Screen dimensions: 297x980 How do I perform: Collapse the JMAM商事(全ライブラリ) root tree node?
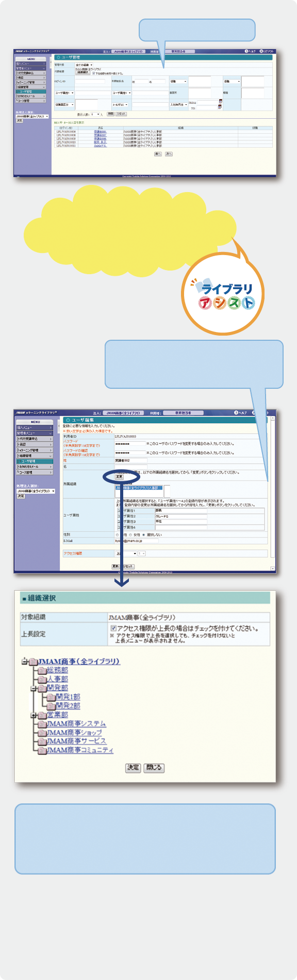point(25,661)
